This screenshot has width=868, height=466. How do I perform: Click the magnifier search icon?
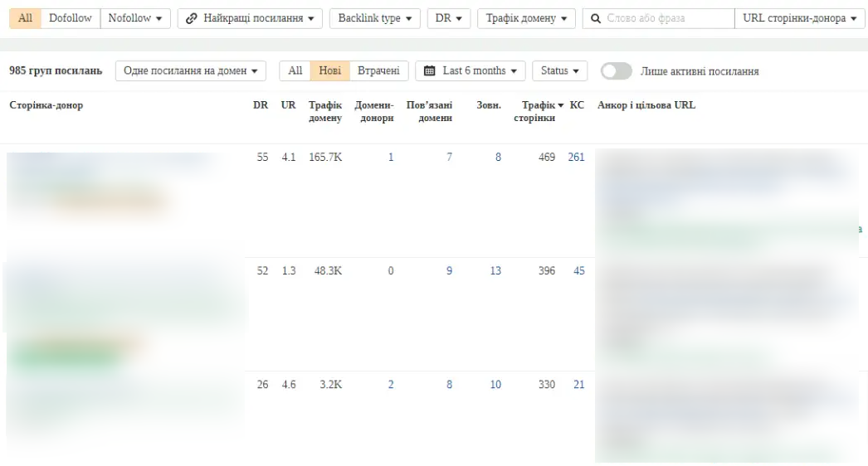pyautogui.click(x=597, y=18)
